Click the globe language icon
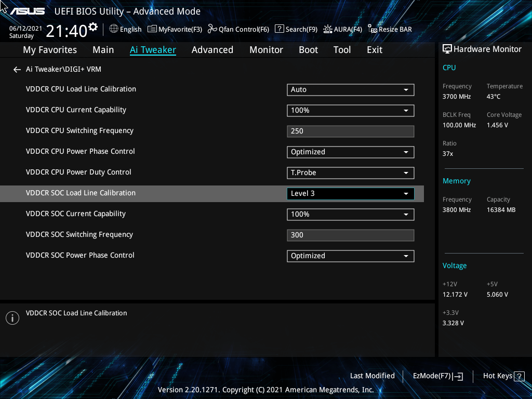Image resolution: width=532 pixels, height=399 pixels. click(x=114, y=29)
